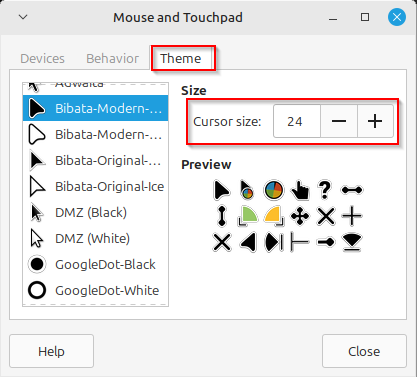The image size is (417, 377).
Task: Open the window menu chevron in title bar
Action: click(23, 17)
